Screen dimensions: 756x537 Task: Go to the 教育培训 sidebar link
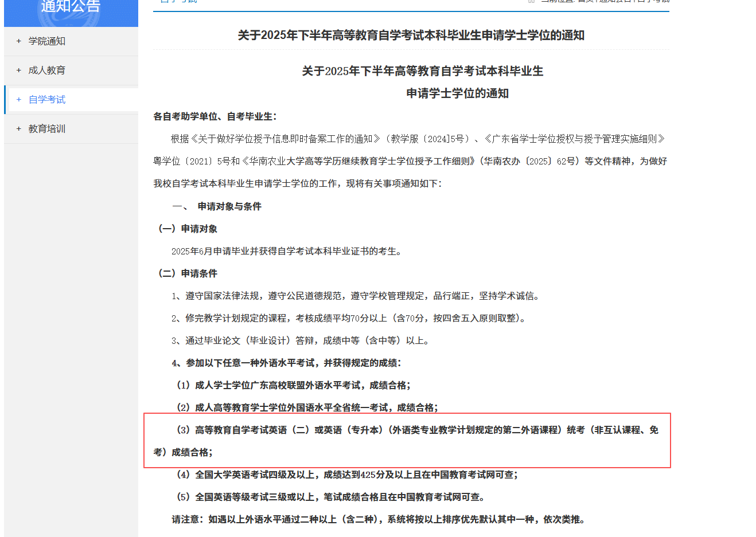(47, 129)
